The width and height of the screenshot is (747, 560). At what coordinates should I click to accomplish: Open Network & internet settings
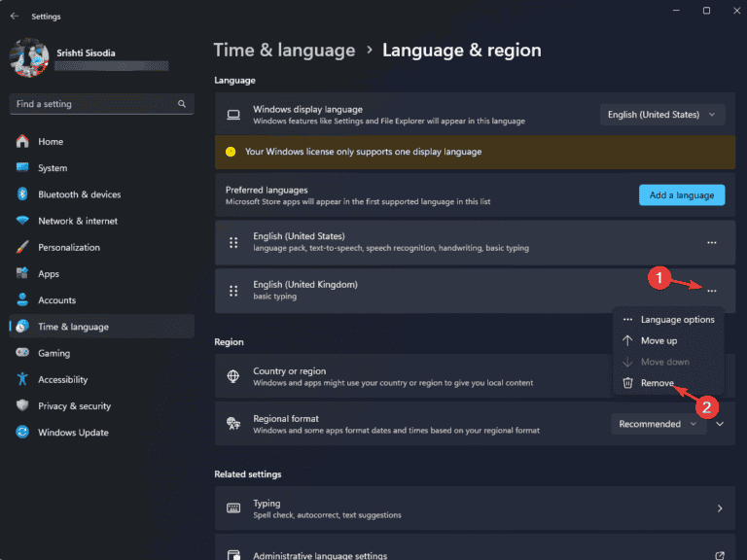tap(101, 221)
